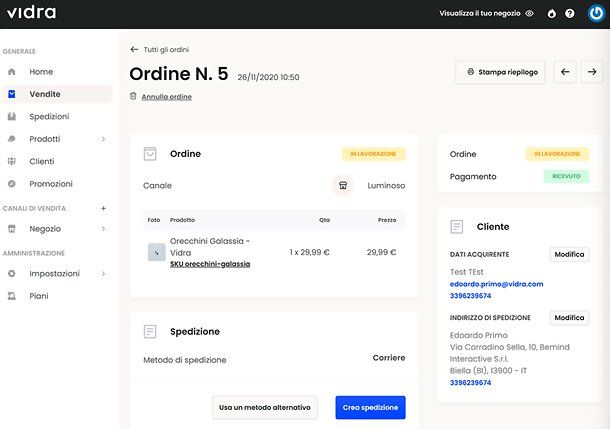The height and width of the screenshot is (429, 610).
Task: Open Clienti in the sidebar
Action: tap(42, 161)
